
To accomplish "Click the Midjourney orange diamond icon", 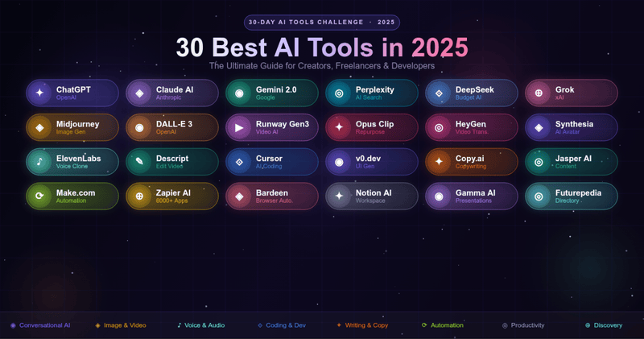I will 39,127.
